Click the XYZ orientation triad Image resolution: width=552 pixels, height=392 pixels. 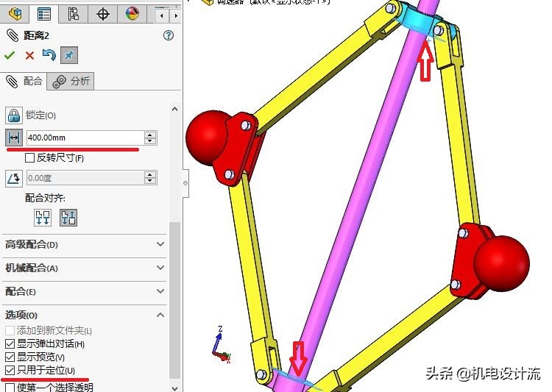pyautogui.click(x=222, y=345)
